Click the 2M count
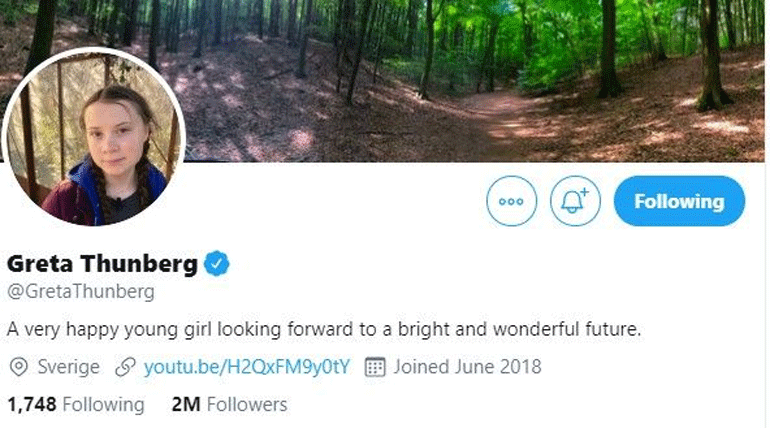This screenshot has height=428, width=770. tap(185, 404)
